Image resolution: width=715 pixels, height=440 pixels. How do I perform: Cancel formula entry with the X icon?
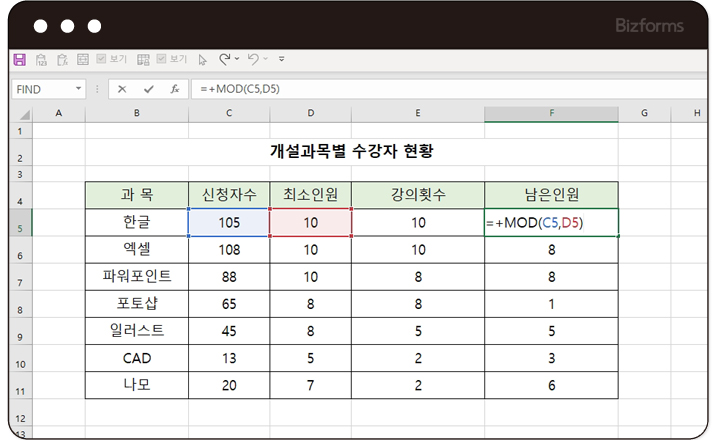[122, 89]
